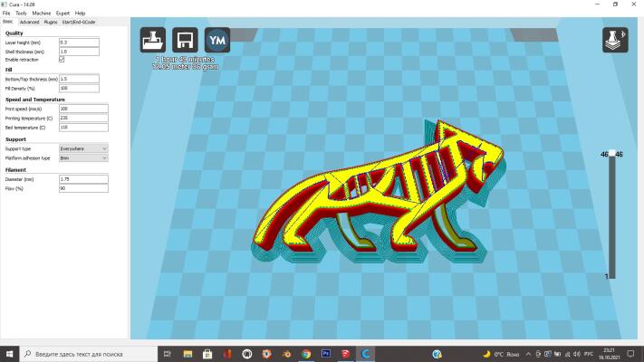The height and width of the screenshot is (362, 644).
Task: Click the Cura icon on the taskbar
Action: pyautogui.click(x=366, y=354)
